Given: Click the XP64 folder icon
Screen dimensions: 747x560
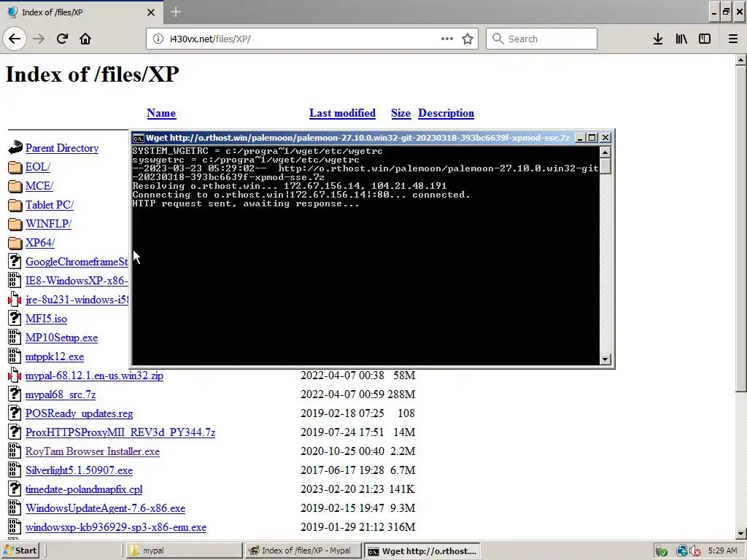Looking at the screenshot, I should tap(15, 243).
